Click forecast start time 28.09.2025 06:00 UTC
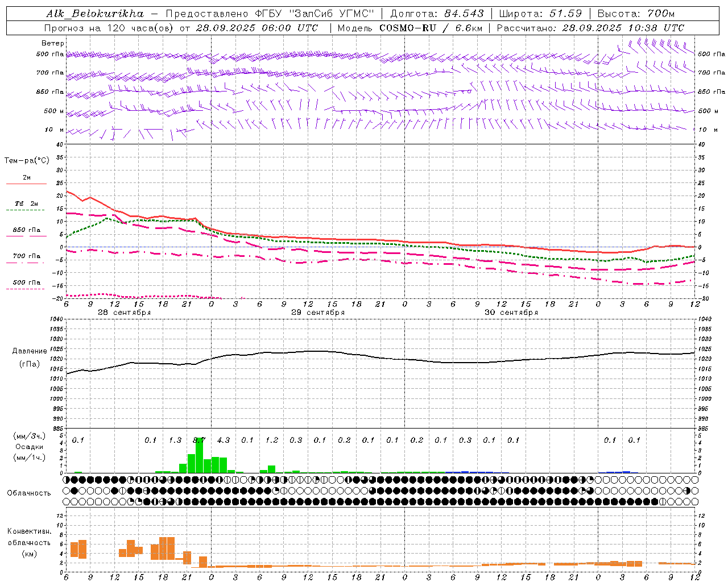Viewport: 728px width, 582px height. [257, 28]
